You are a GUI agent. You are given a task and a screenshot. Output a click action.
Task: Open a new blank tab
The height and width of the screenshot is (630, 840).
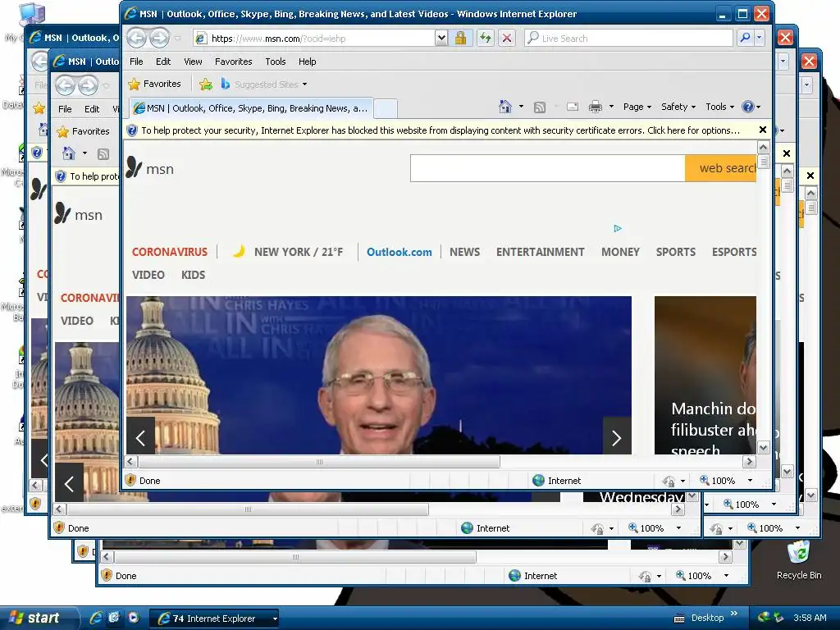(x=386, y=108)
